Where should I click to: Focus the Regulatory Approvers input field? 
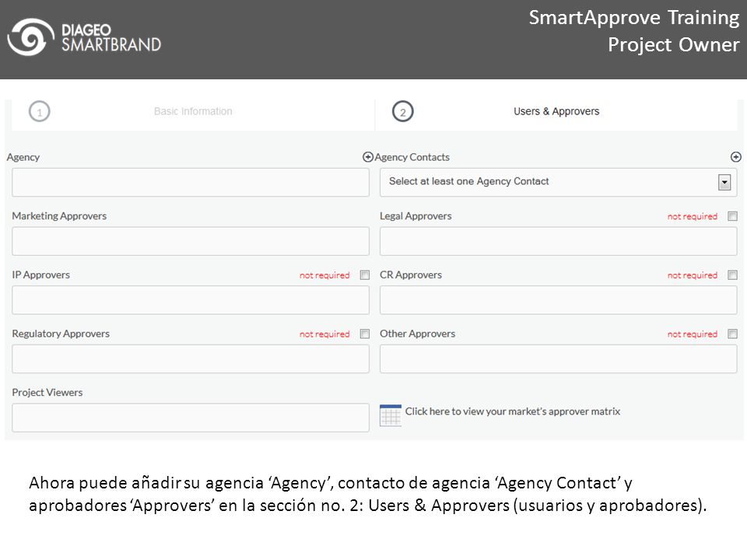tap(191, 359)
